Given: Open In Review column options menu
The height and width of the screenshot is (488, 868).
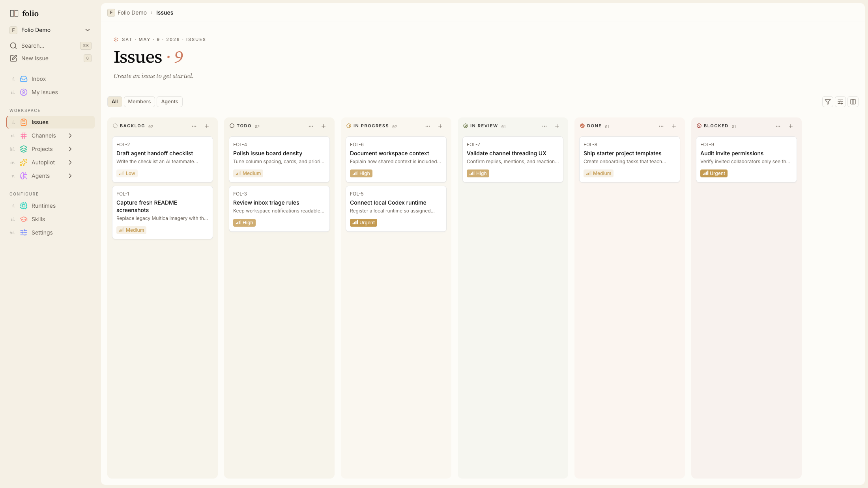Looking at the screenshot, I should pos(544,126).
